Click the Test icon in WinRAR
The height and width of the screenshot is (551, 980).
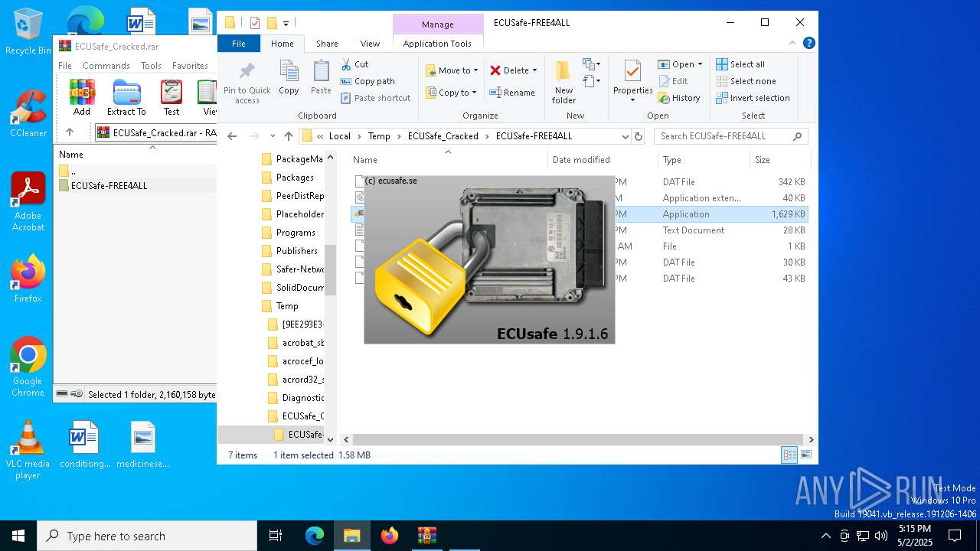(171, 97)
